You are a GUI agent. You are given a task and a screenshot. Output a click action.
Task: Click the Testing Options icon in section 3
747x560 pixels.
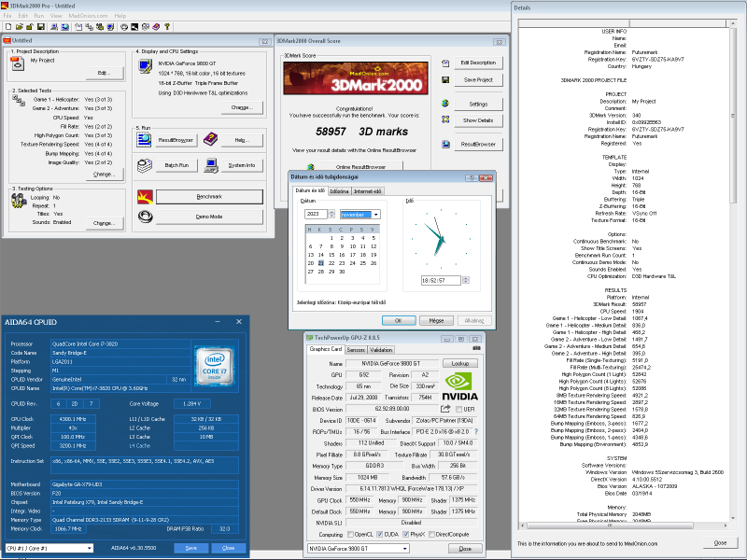pos(19,201)
